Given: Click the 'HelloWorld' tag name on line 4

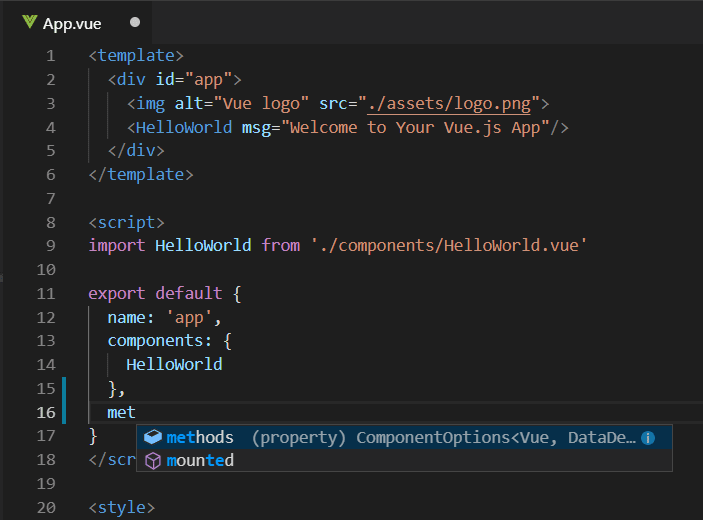Looking at the screenshot, I should (x=184, y=128).
